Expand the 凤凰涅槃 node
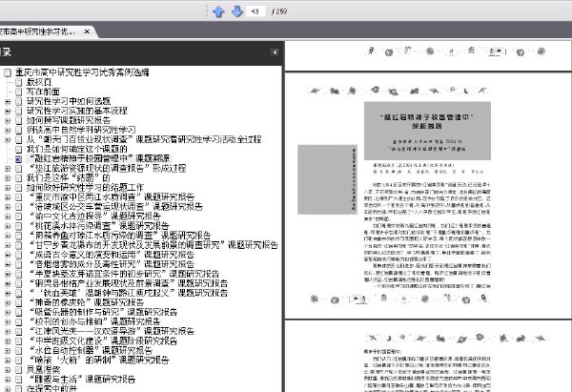 pos(8,370)
